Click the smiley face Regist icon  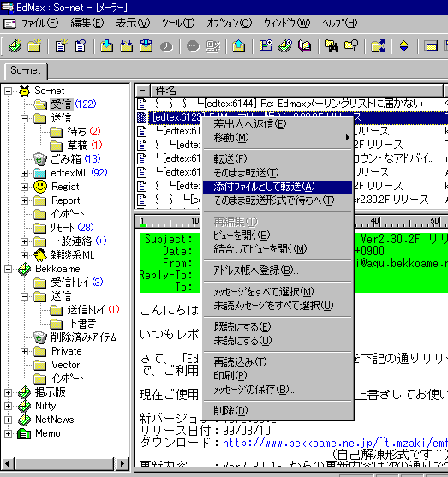(40, 187)
